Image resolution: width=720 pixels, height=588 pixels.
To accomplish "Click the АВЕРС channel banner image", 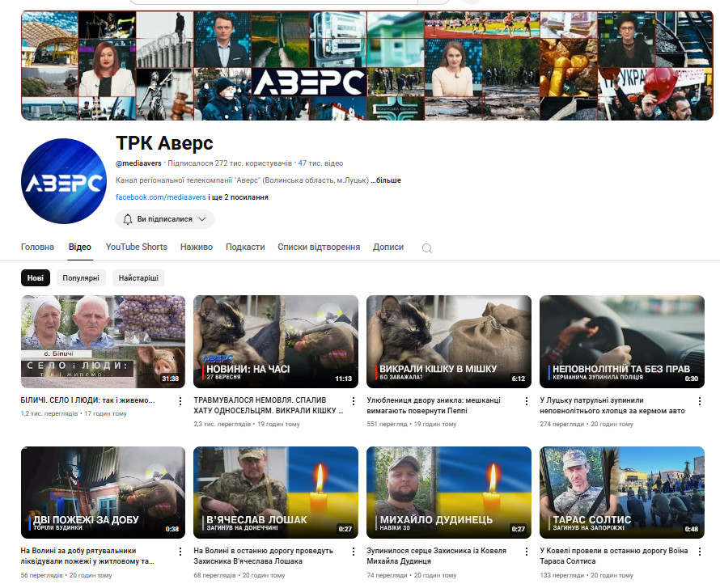I will [367, 66].
